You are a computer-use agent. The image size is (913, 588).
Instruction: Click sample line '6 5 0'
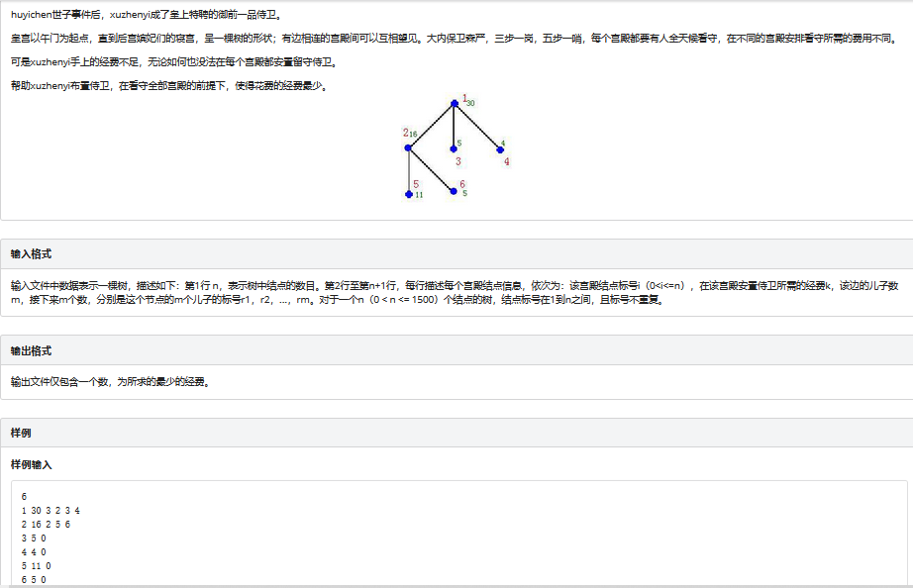[34, 580]
